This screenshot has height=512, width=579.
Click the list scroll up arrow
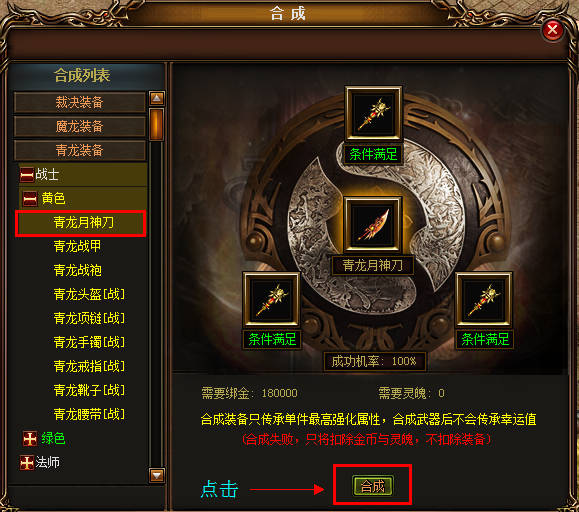pyautogui.click(x=157, y=98)
